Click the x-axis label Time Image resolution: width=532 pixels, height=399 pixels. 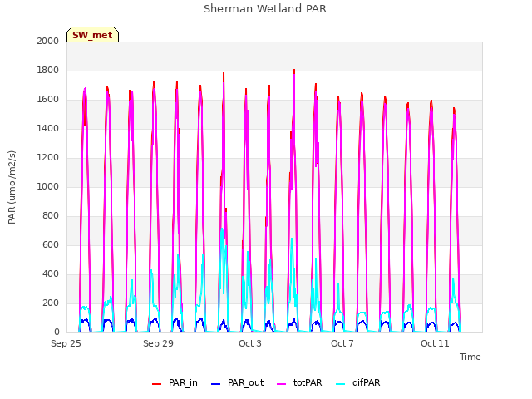470,357
